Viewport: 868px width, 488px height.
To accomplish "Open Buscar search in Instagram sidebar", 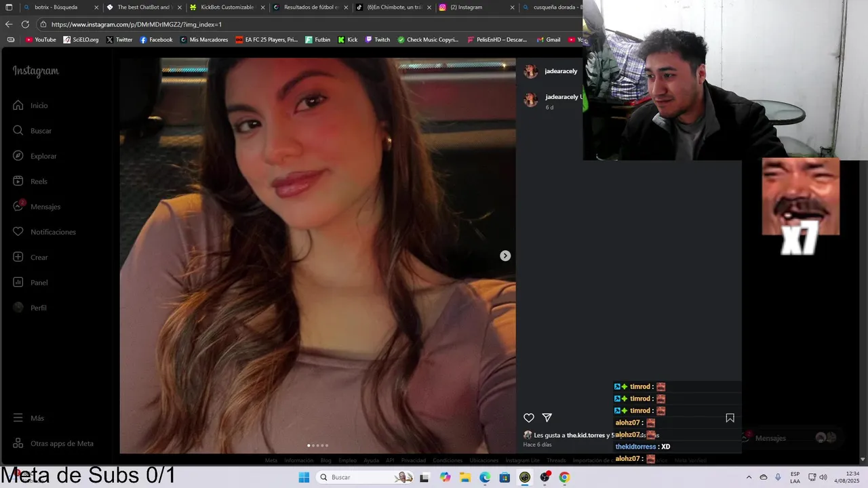I will (32, 130).
